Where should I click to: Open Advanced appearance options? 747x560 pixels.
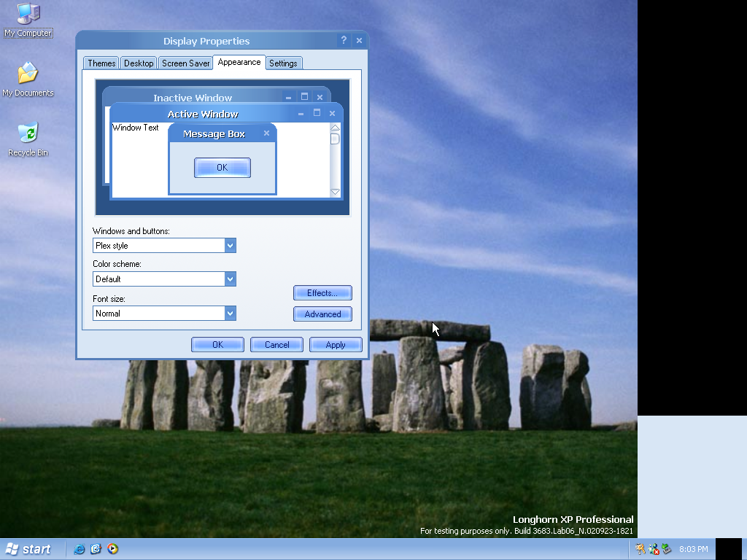322,314
